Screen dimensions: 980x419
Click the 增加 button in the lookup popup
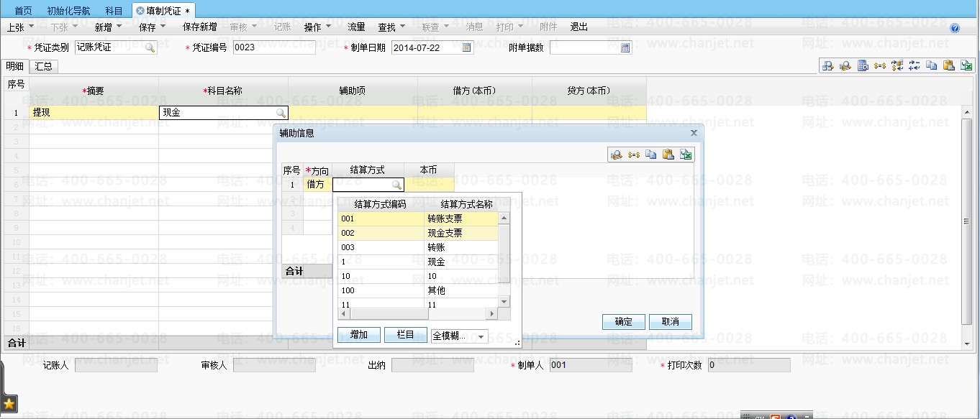coord(358,335)
